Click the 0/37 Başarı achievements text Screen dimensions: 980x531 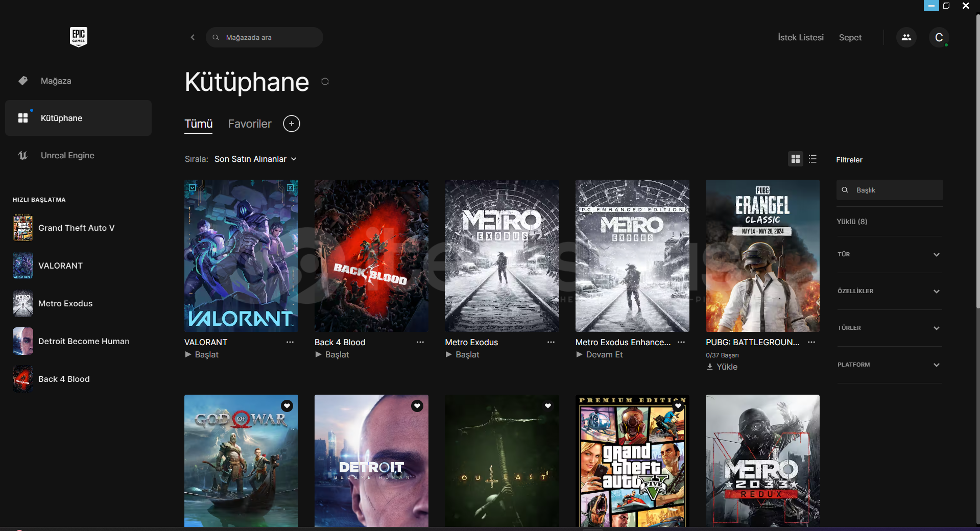pyautogui.click(x=722, y=355)
